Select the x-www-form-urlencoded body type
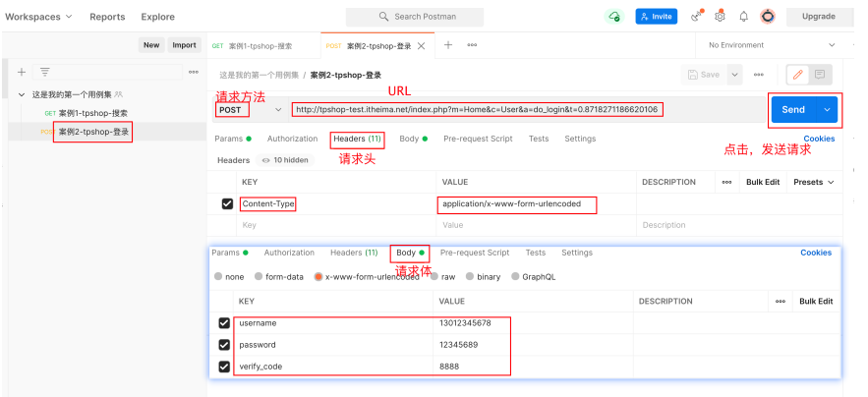This screenshot has width=868, height=397. click(x=318, y=276)
